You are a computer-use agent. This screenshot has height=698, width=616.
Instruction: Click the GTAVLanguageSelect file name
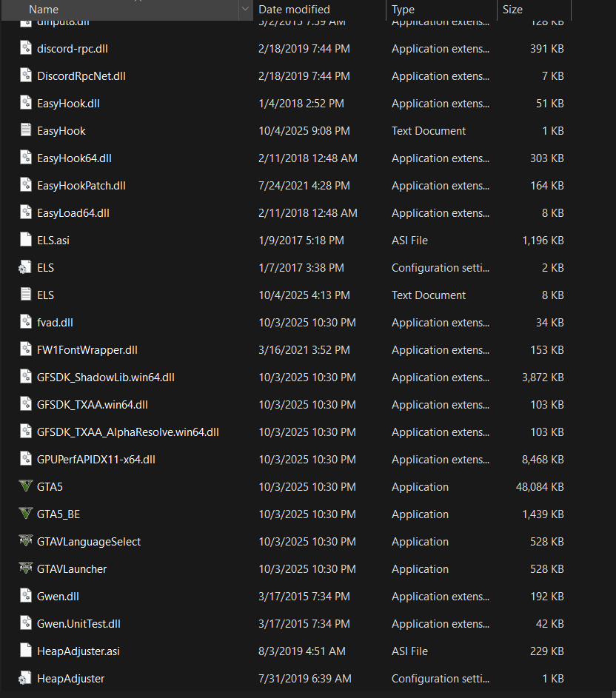[89, 542]
